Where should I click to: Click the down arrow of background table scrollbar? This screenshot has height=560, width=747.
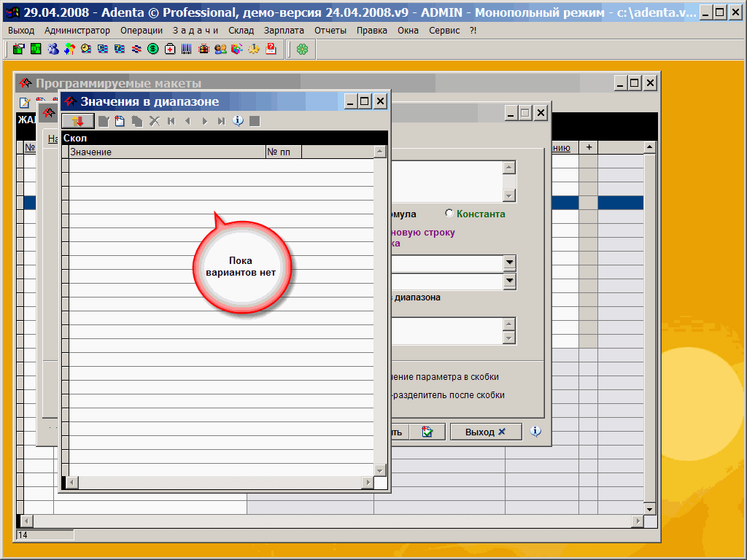[x=650, y=507]
